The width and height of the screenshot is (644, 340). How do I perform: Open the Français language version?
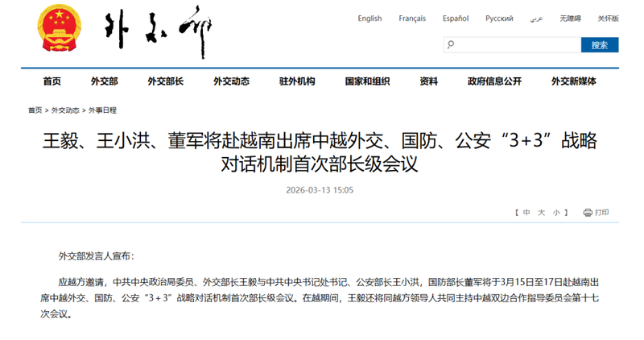[x=412, y=19]
